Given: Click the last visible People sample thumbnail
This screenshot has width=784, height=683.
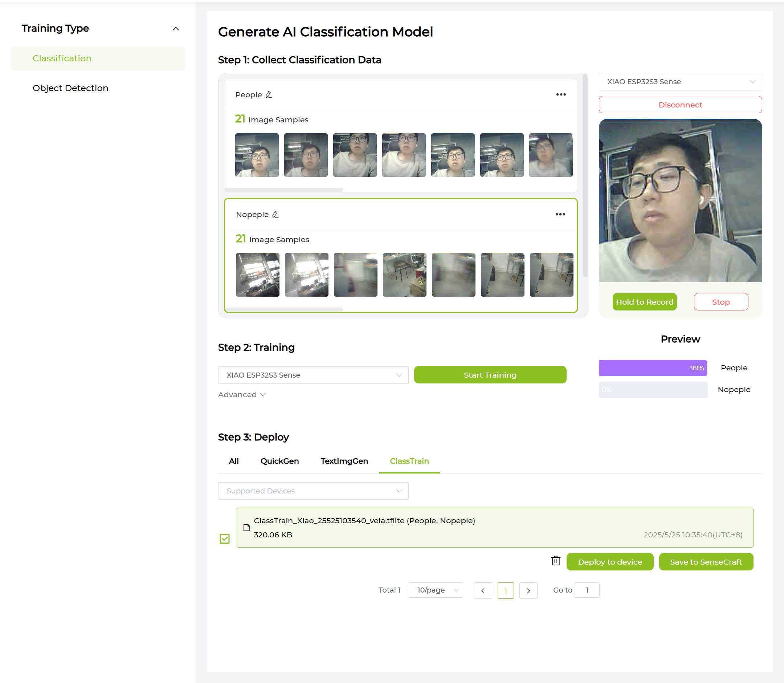Looking at the screenshot, I should pyautogui.click(x=551, y=155).
